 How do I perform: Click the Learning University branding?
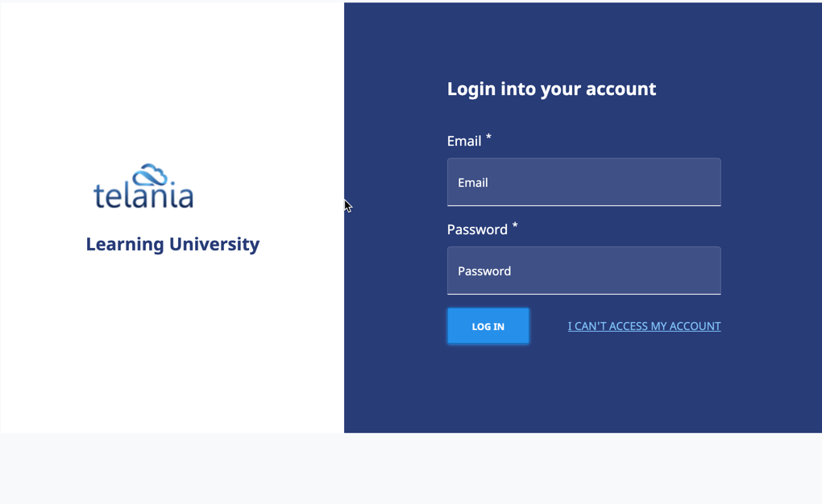tap(172, 244)
